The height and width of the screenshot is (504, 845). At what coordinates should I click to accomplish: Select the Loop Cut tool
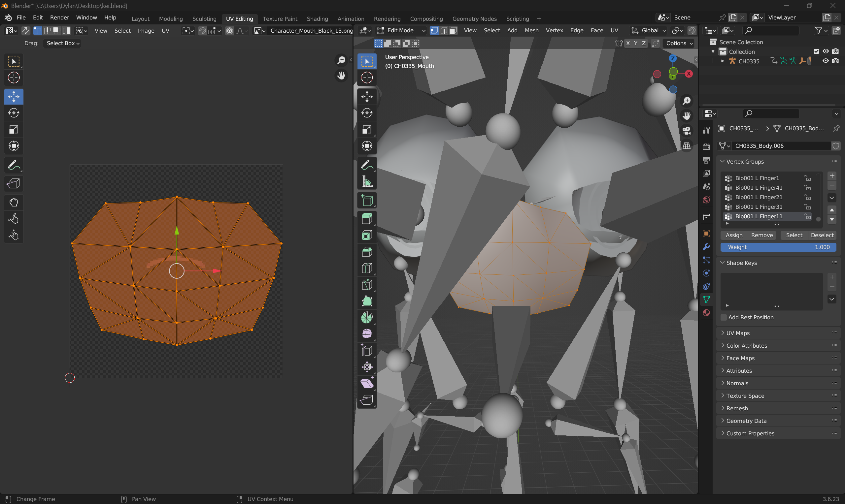pos(367,268)
